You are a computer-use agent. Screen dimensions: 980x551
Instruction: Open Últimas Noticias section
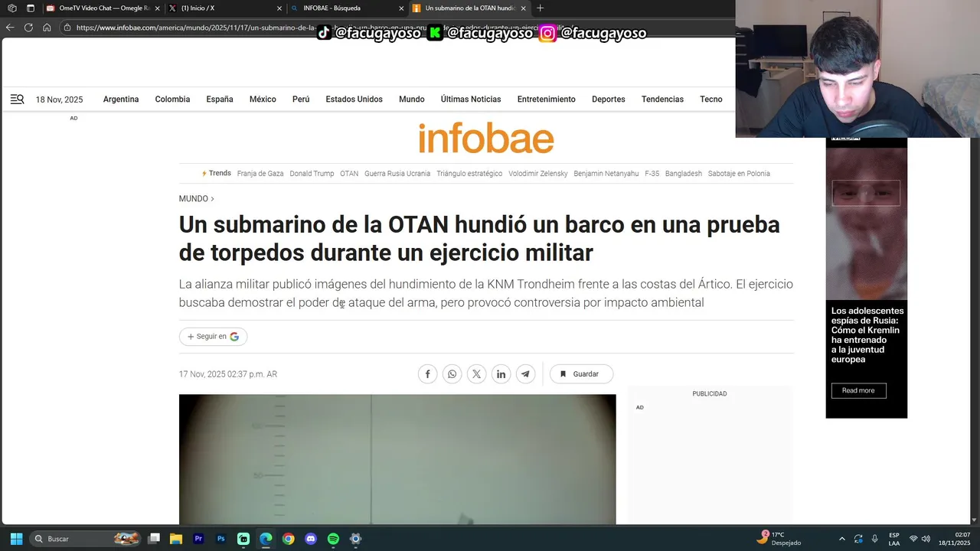point(471,99)
